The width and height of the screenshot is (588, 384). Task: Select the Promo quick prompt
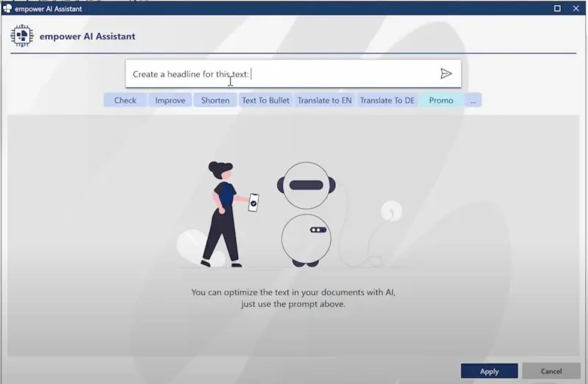(441, 100)
